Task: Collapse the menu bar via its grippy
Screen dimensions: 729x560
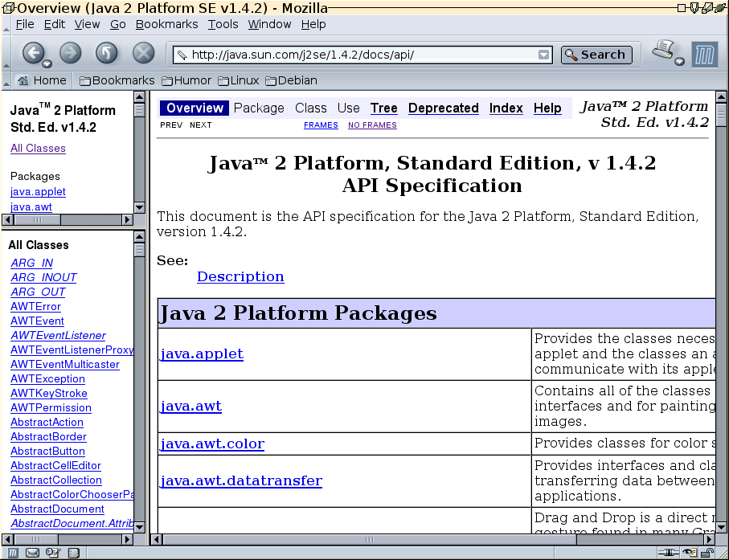Action: tap(6, 25)
